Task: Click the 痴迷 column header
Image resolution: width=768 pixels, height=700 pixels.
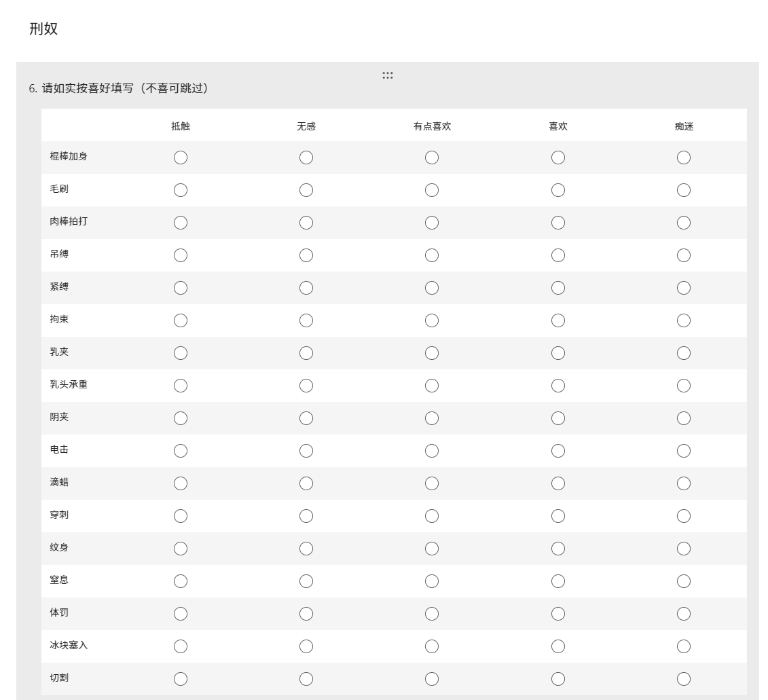Action: coord(684,126)
